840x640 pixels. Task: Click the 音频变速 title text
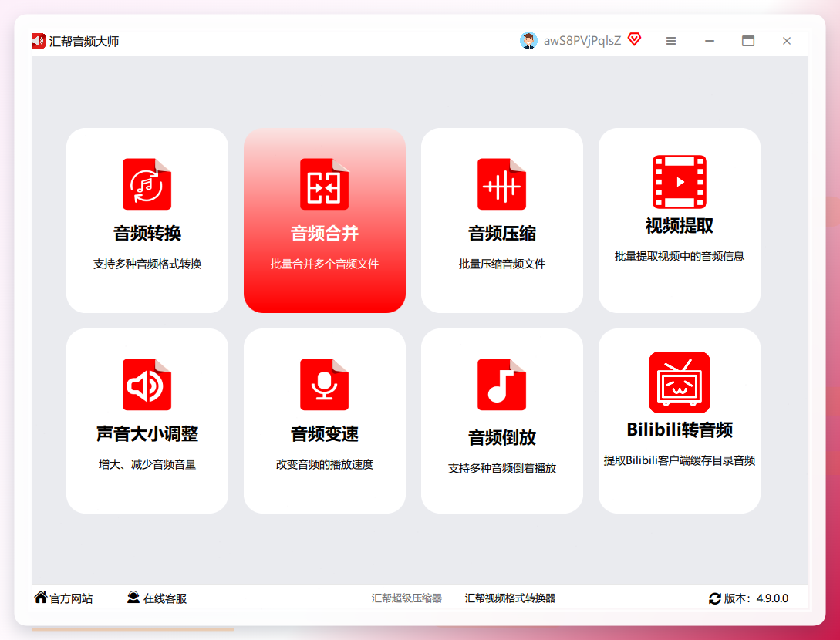tap(325, 434)
